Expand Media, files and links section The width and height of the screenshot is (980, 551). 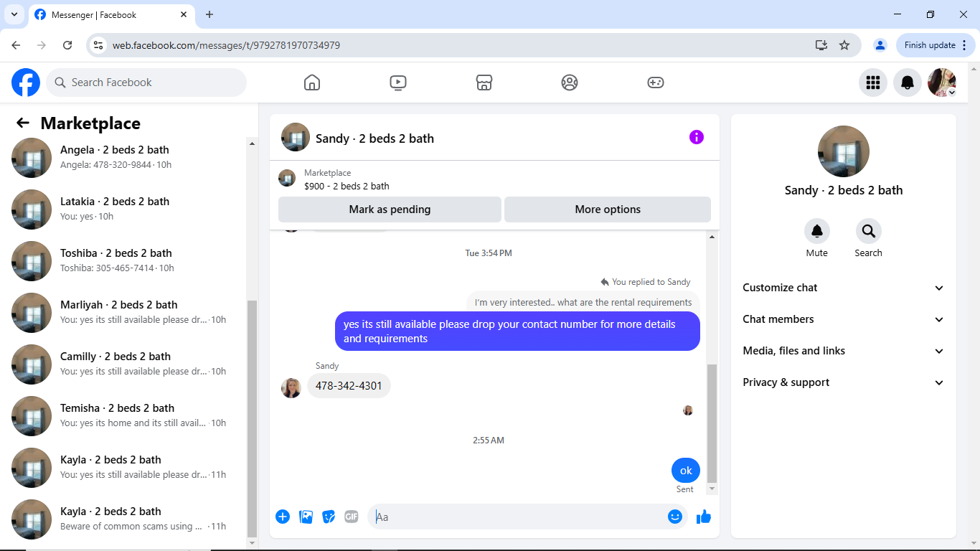click(x=844, y=351)
